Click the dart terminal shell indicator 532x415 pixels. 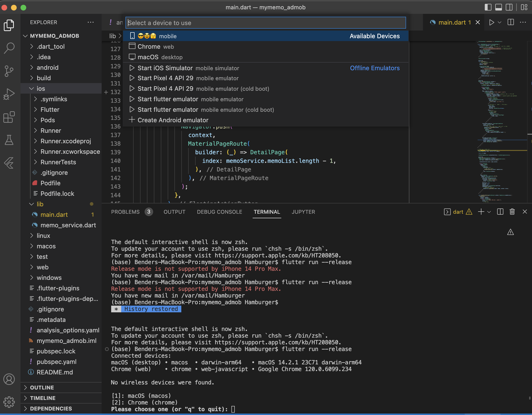[458, 212]
